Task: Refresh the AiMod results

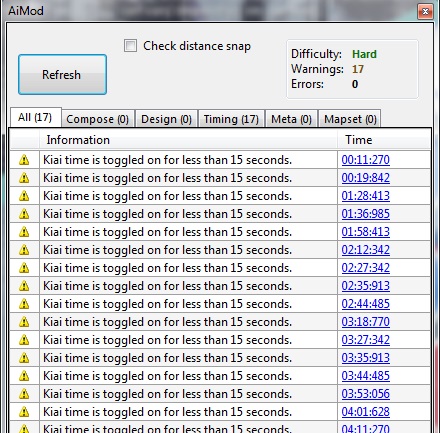Action: point(62,75)
